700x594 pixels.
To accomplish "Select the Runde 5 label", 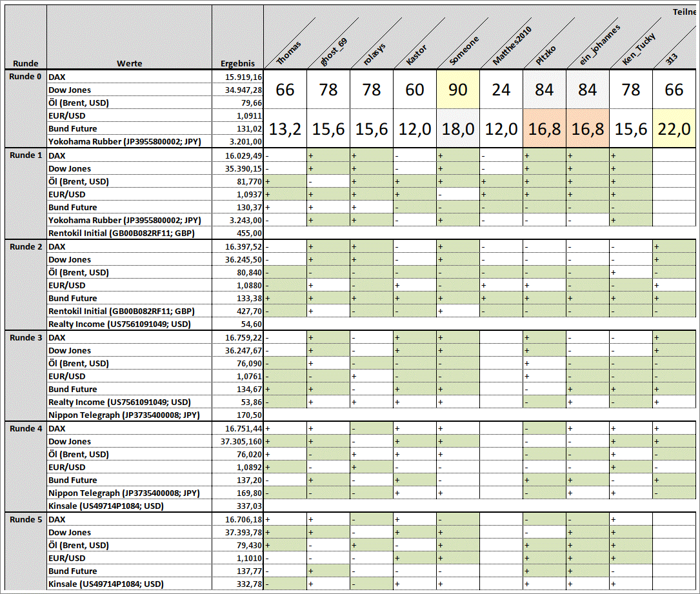I will pyautogui.click(x=25, y=519).
